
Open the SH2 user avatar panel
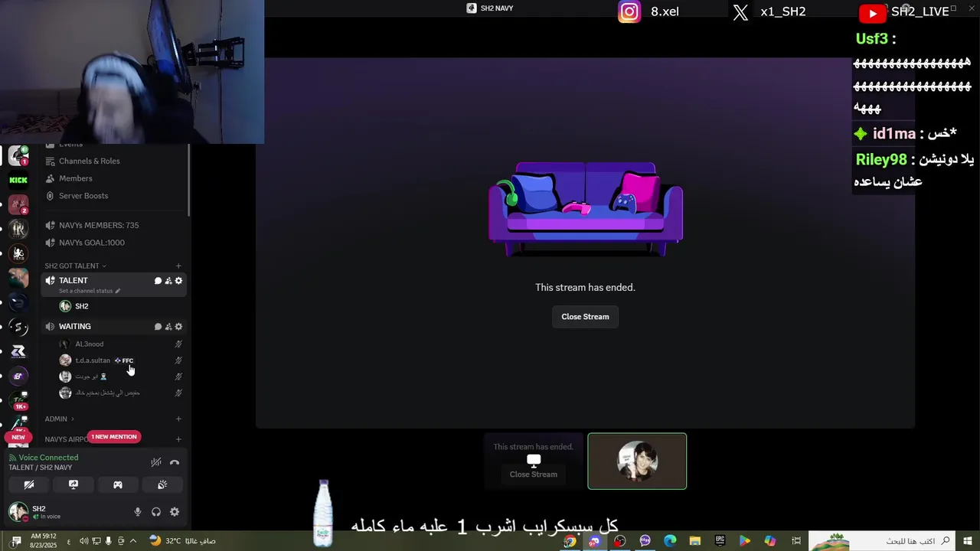click(18, 511)
